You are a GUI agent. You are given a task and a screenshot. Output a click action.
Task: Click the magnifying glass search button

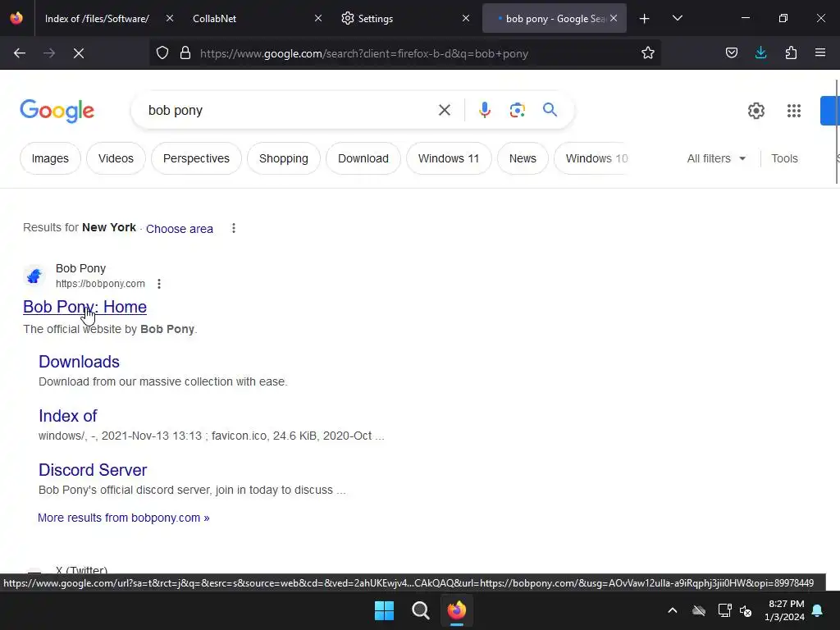pos(550,110)
